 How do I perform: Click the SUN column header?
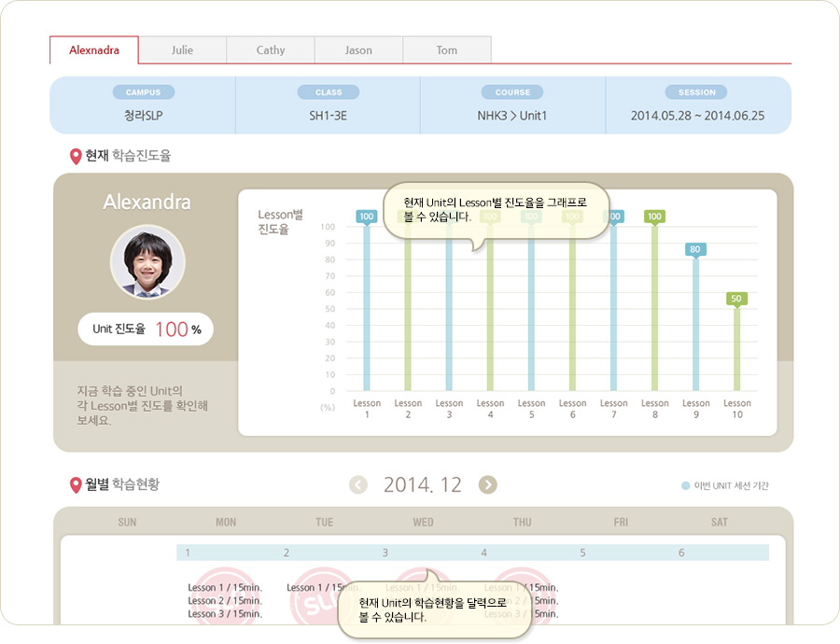pos(127,523)
